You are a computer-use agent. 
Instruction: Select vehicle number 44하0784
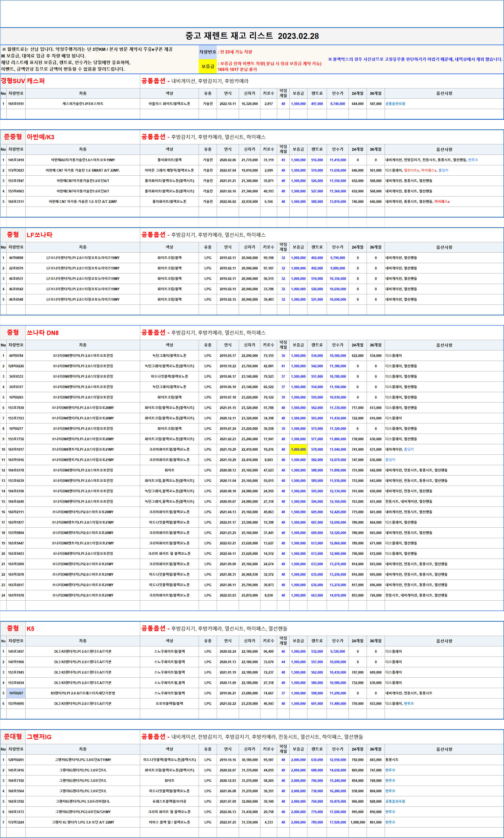(16, 355)
